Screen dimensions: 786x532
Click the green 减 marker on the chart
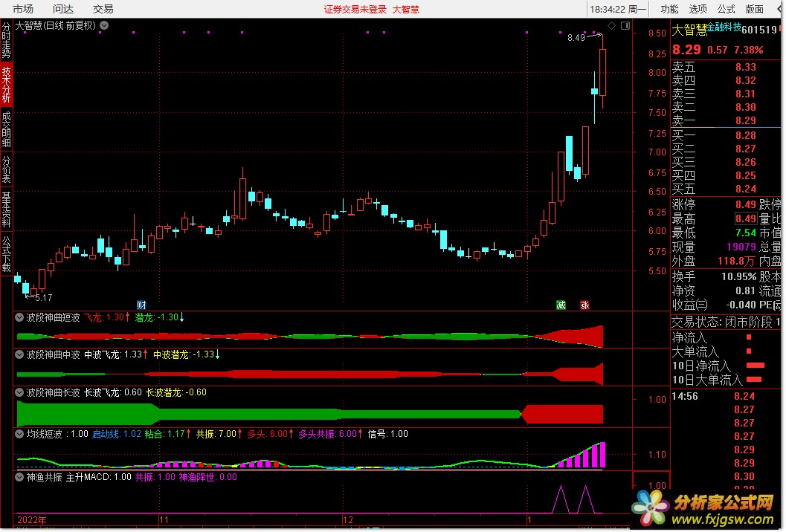click(x=561, y=305)
